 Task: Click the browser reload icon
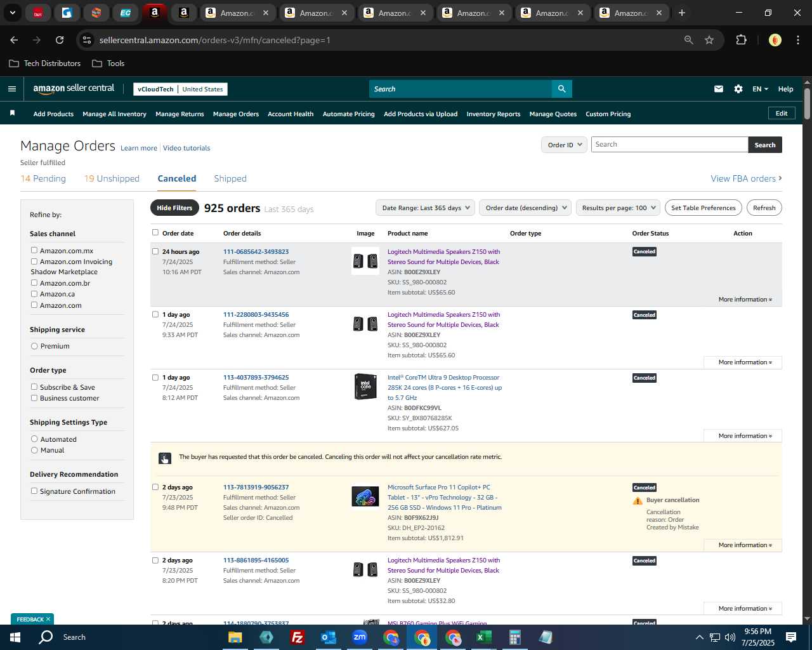(x=60, y=40)
